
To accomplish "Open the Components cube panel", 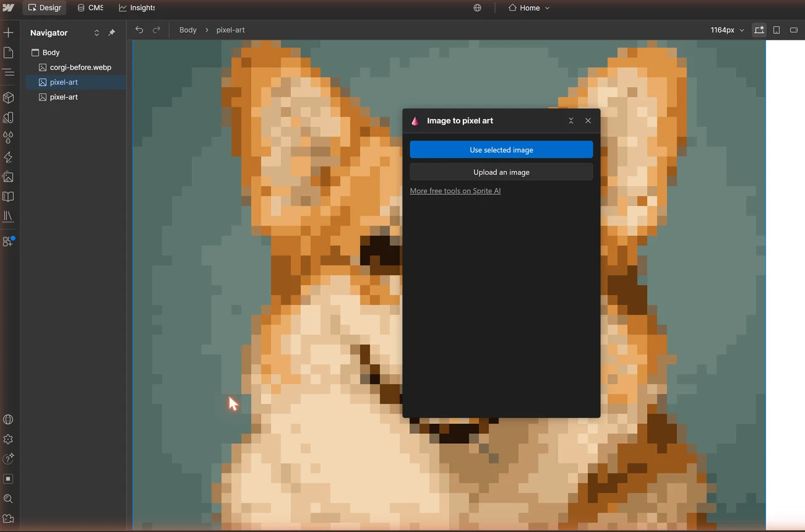I will [x=8, y=97].
